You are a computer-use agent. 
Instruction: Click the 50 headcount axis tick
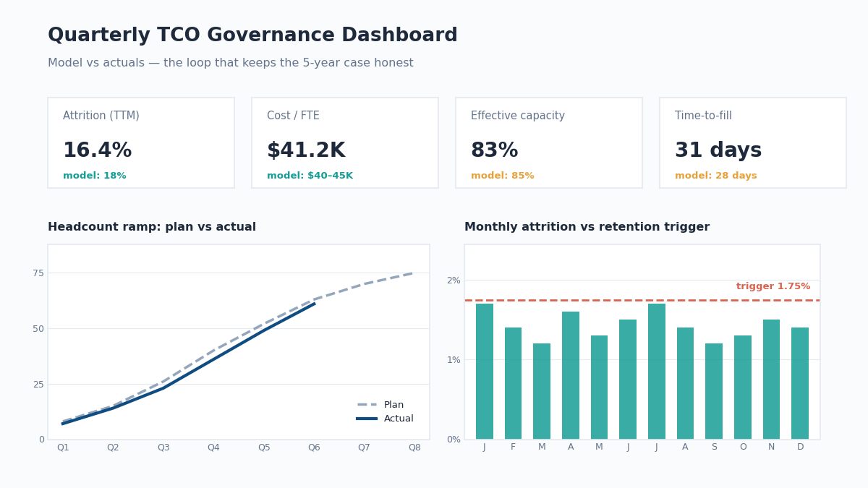pos(38,328)
